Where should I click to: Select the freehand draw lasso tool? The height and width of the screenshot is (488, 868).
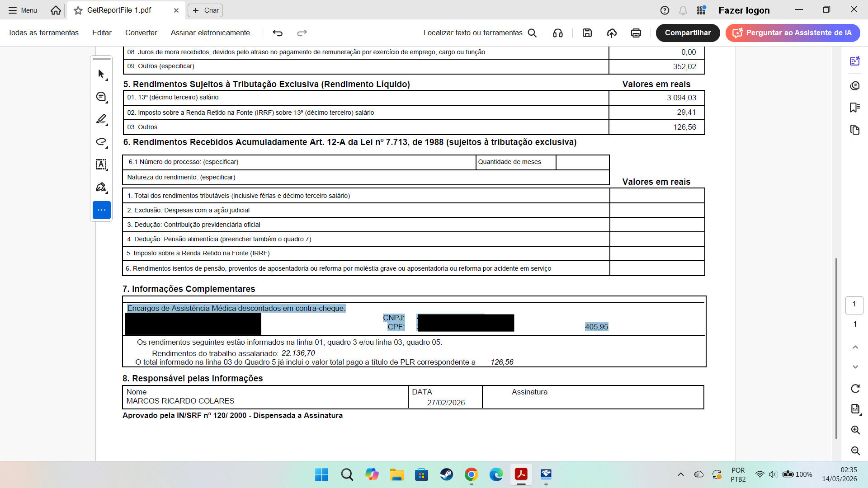tap(102, 142)
